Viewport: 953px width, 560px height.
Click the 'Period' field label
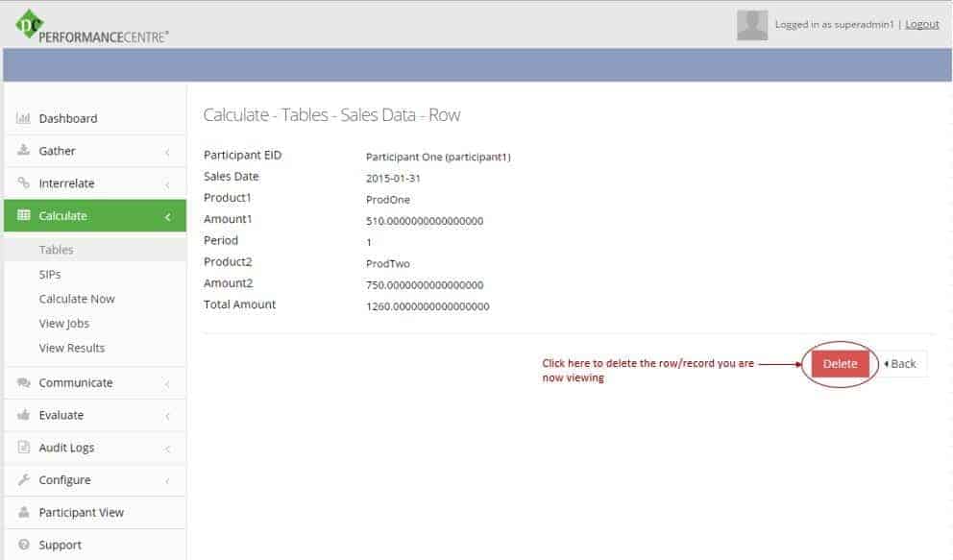pos(221,240)
